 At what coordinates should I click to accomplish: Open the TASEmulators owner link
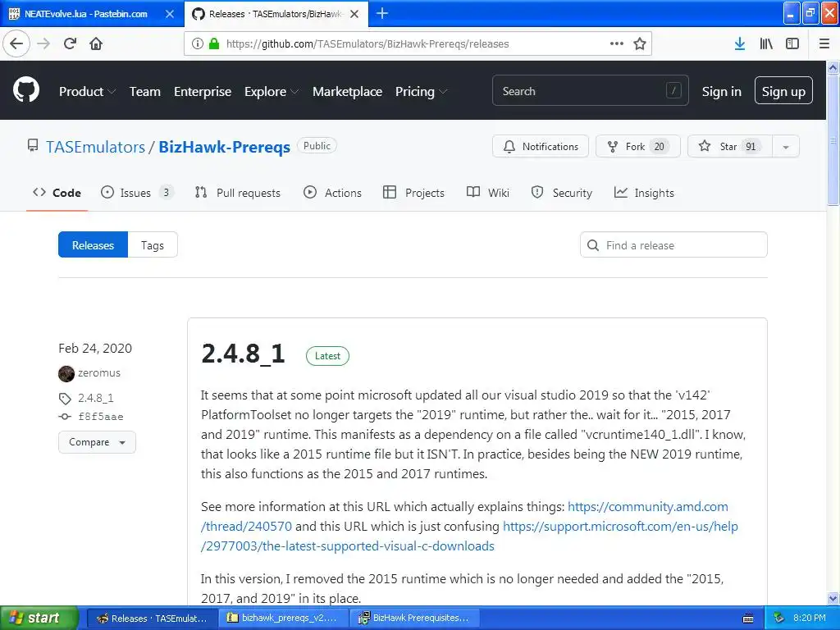(x=95, y=147)
